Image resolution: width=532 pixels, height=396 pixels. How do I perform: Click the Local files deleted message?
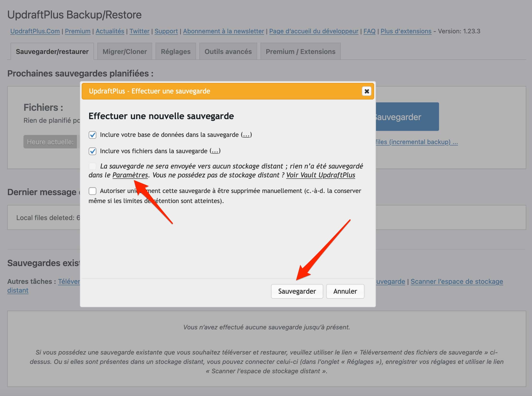pyautogui.click(x=48, y=218)
